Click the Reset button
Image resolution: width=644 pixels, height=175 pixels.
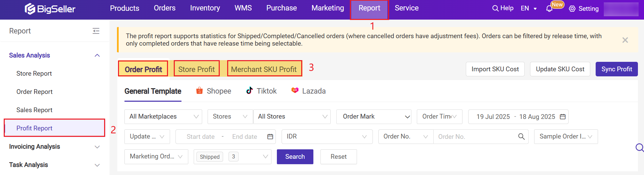coord(338,157)
